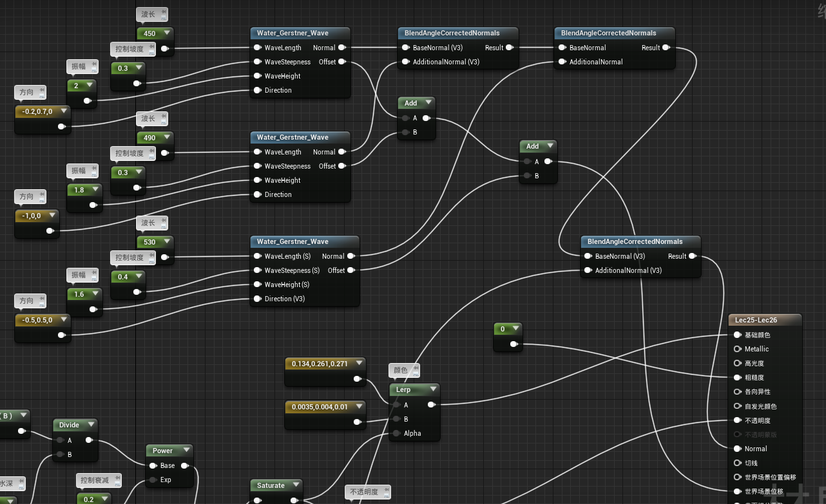
Task: Select the Lerp node by its title
Action: [403, 389]
